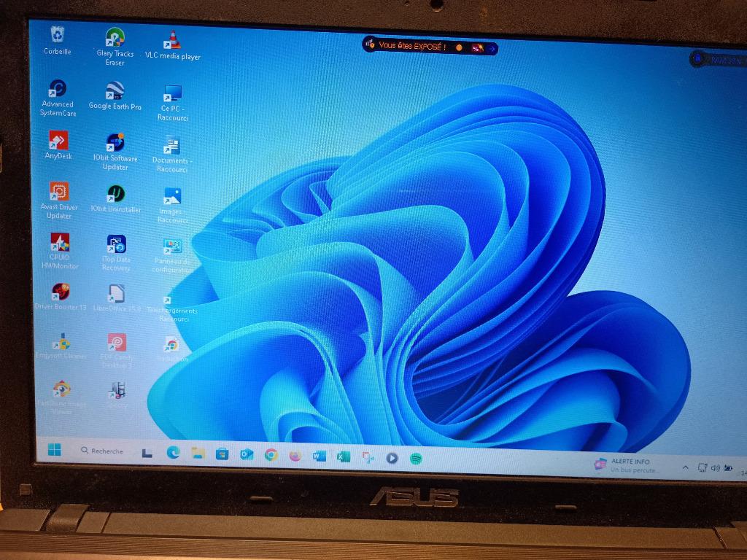Click the Windows Start button

(x=55, y=451)
